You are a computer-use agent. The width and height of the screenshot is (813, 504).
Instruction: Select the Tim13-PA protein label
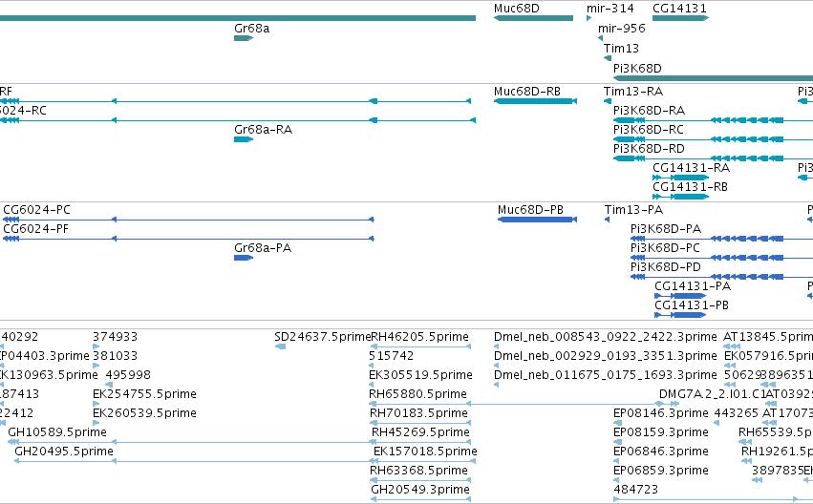[633, 210]
